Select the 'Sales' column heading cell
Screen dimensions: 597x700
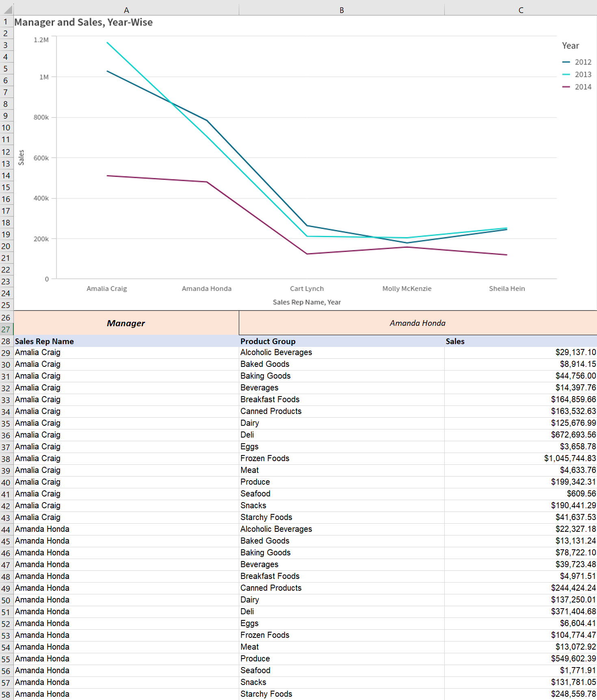(521, 341)
